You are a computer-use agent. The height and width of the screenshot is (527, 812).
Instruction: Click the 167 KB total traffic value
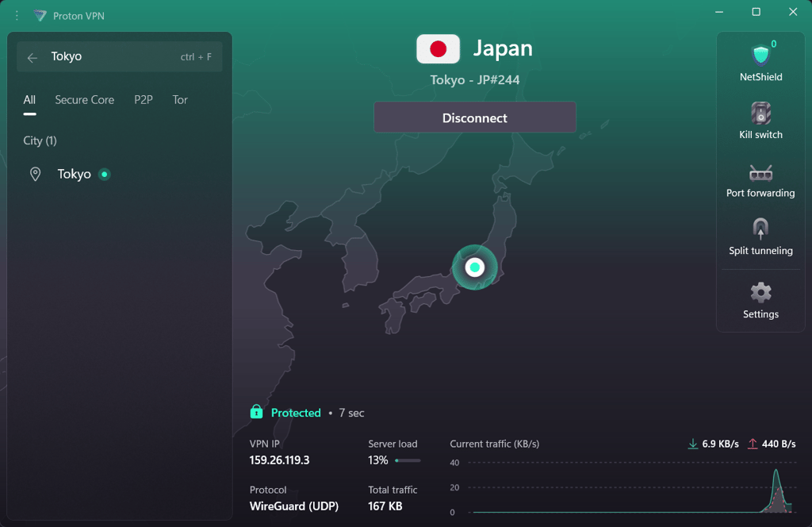[385, 506]
